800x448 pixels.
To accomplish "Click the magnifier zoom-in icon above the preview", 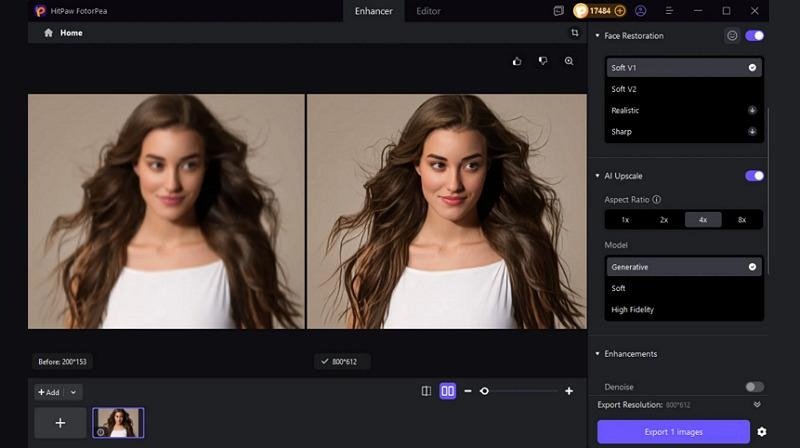I will (569, 61).
